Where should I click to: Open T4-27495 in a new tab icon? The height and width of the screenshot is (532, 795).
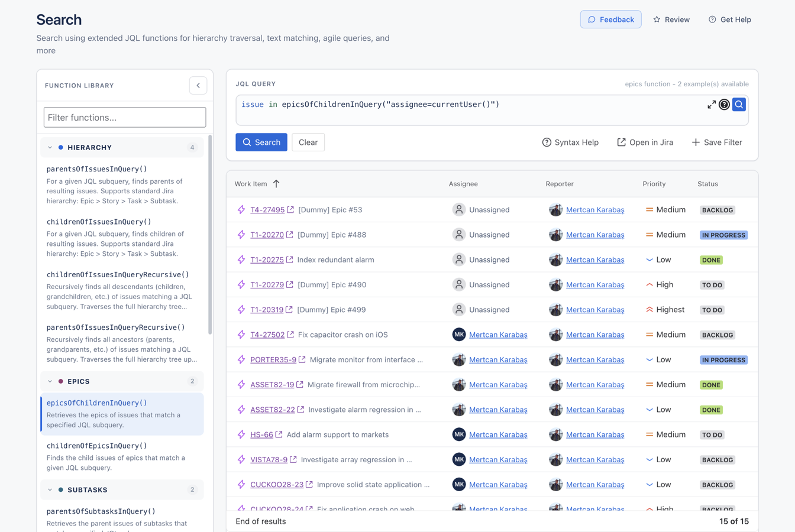[290, 210]
